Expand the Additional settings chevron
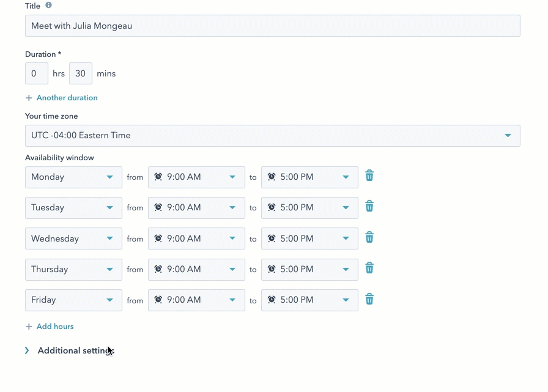The image size is (548, 392). tap(27, 350)
